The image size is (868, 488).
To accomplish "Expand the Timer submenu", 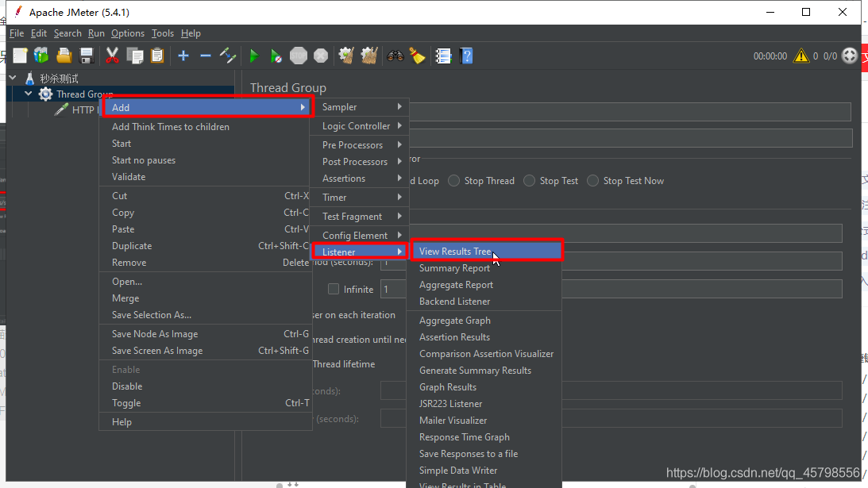I will pos(361,198).
